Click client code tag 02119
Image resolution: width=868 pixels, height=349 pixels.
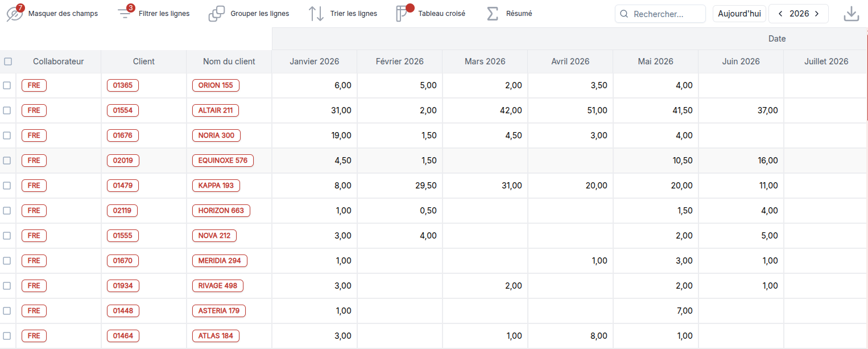[122, 211]
